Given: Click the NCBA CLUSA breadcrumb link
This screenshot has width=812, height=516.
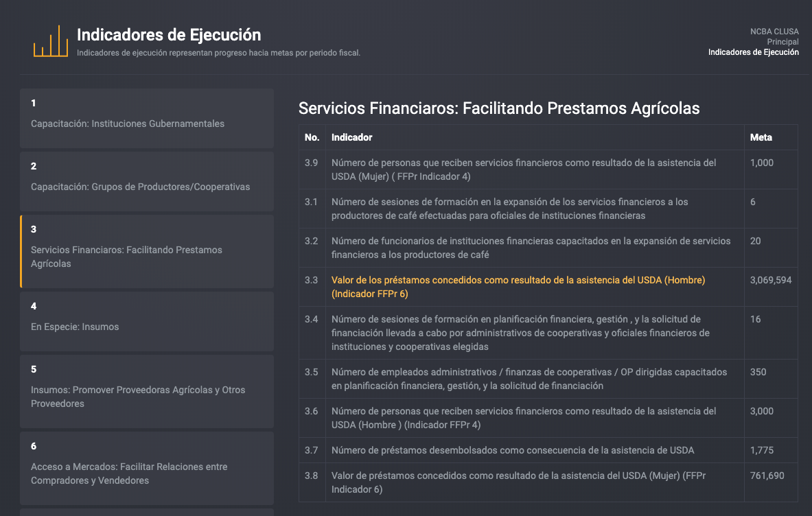Looking at the screenshot, I should coord(774,32).
